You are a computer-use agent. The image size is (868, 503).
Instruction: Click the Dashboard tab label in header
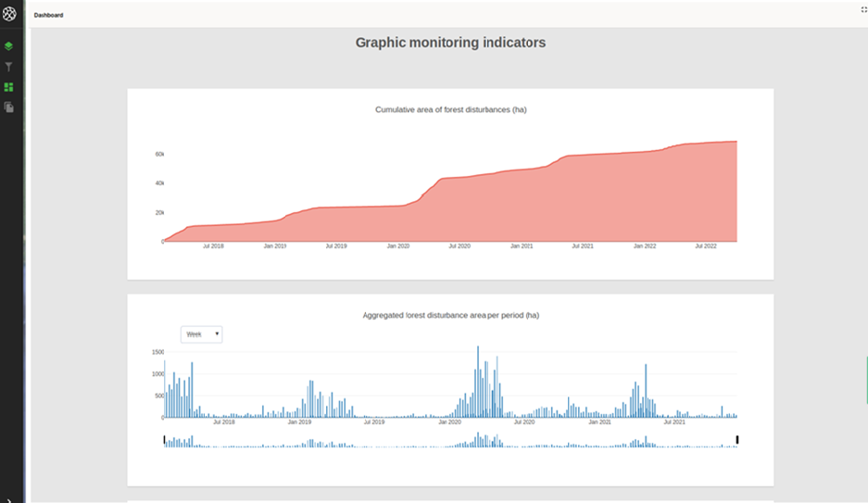(x=48, y=15)
